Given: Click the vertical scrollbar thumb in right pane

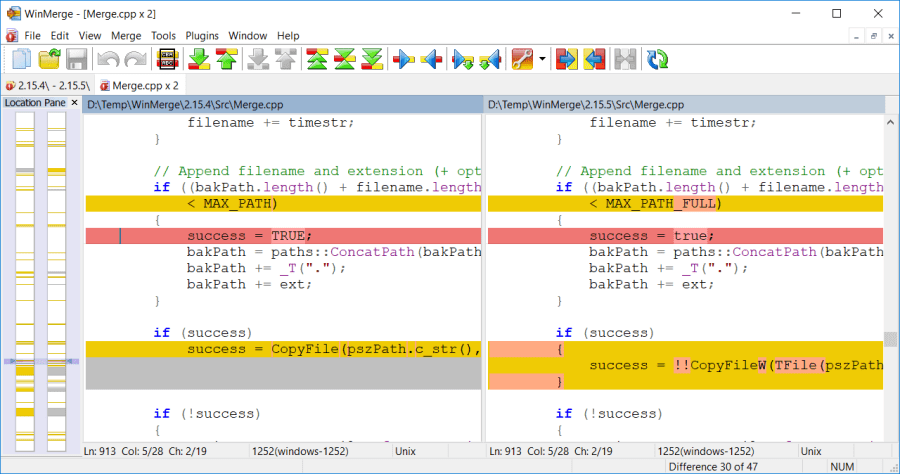Looking at the screenshot, I should tap(890, 339).
